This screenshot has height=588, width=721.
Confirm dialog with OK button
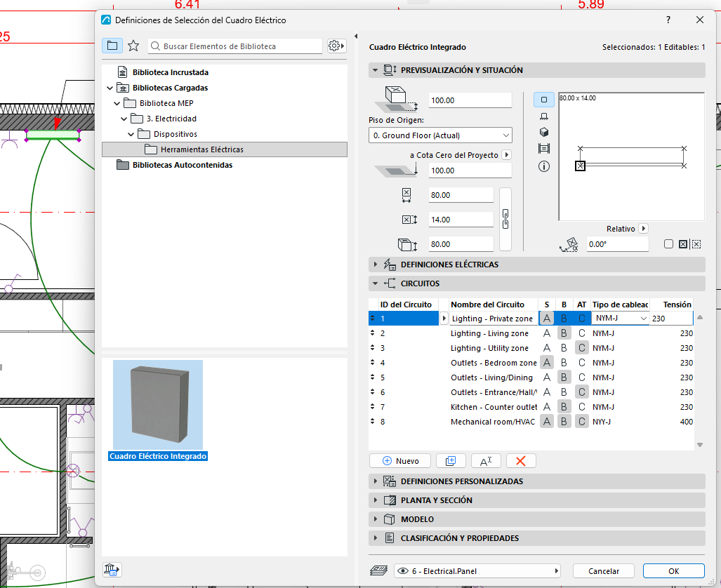click(x=674, y=571)
